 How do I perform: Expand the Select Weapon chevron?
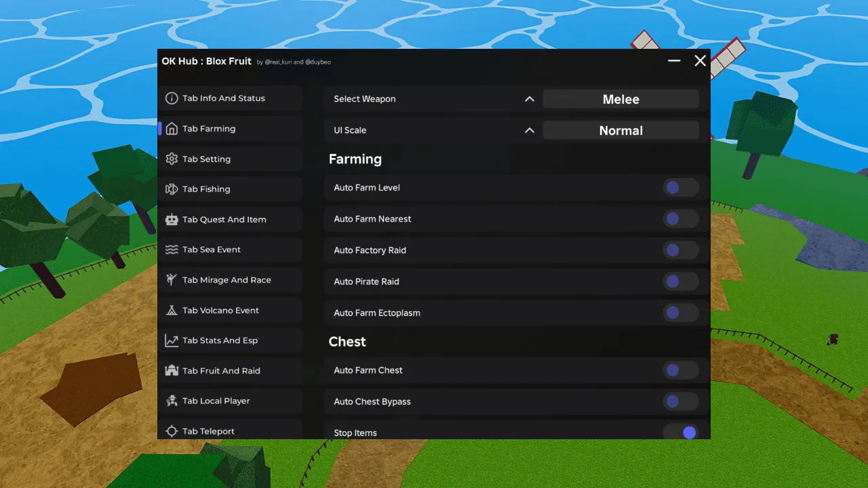pyautogui.click(x=530, y=99)
